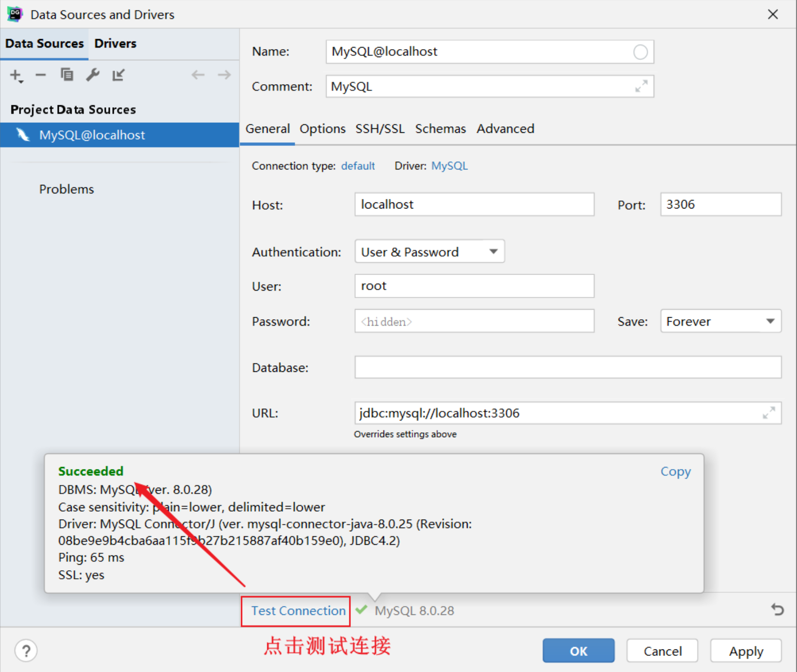Select the Problems item
The height and width of the screenshot is (672, 797).
67,189
